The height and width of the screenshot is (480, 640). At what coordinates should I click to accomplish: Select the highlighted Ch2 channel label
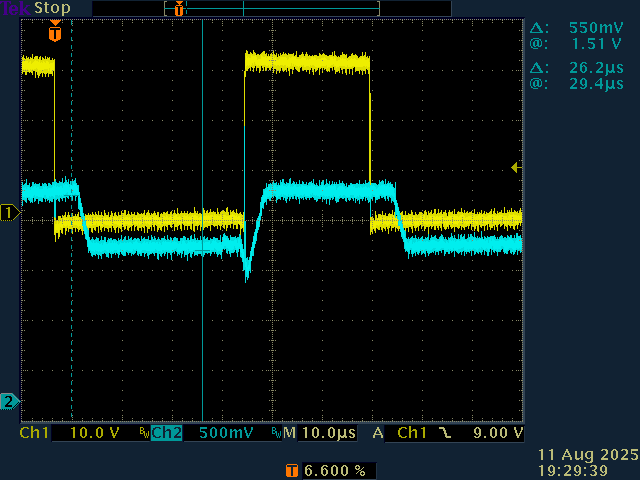pyautogui.click(x=166, y=433)
